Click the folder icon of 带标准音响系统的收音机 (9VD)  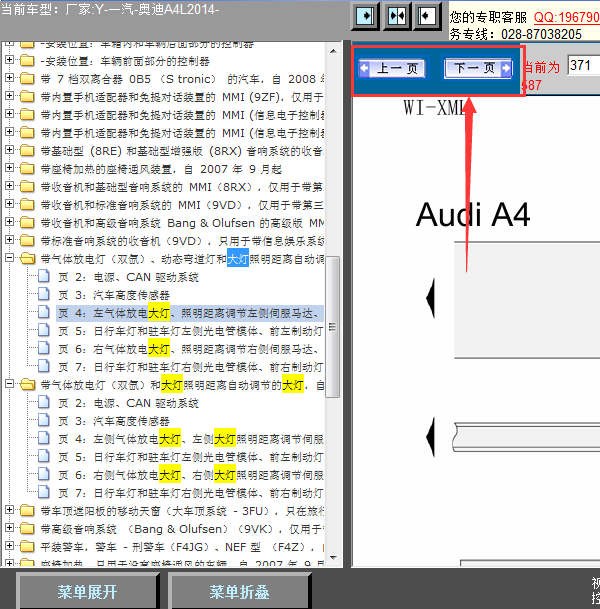coord(27,240)
